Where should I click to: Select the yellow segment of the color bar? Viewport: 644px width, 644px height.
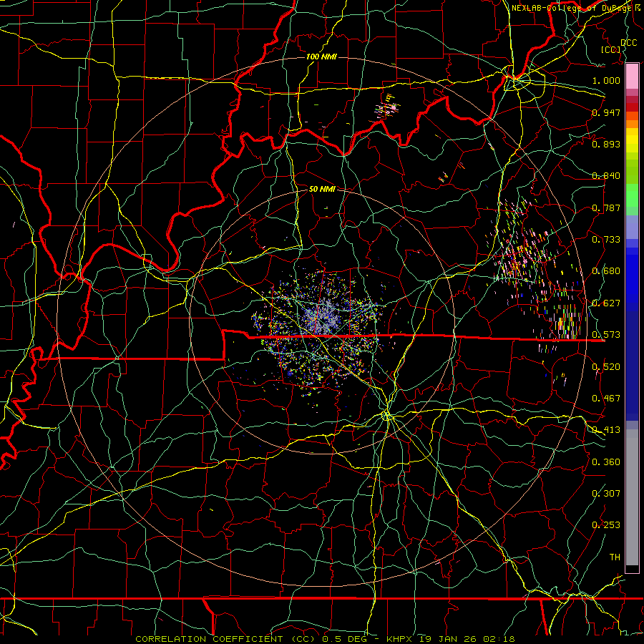point(632,140)
